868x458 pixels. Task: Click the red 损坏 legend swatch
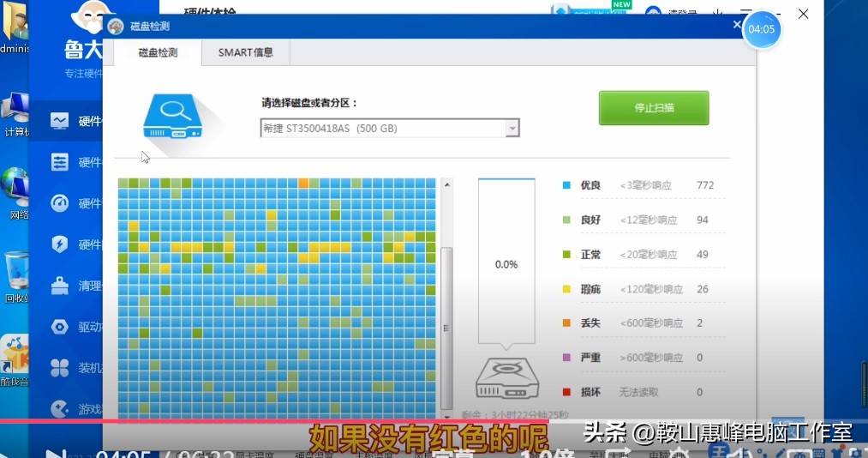566,392
